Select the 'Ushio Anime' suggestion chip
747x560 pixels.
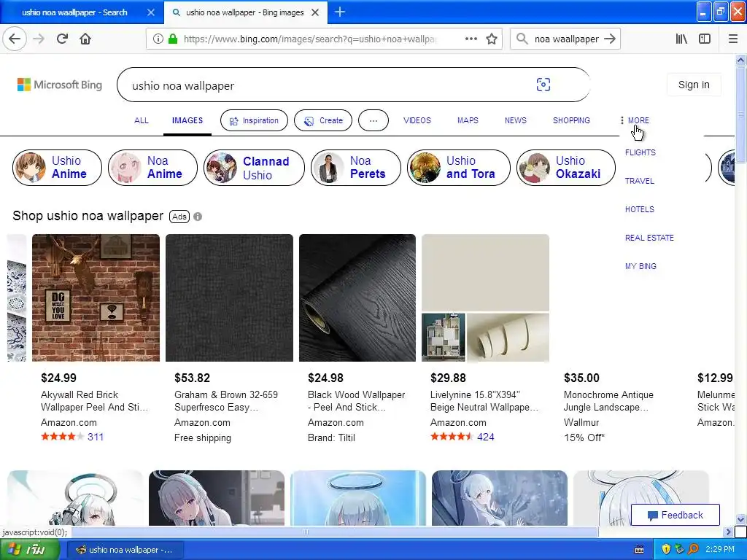coord(57,168)
